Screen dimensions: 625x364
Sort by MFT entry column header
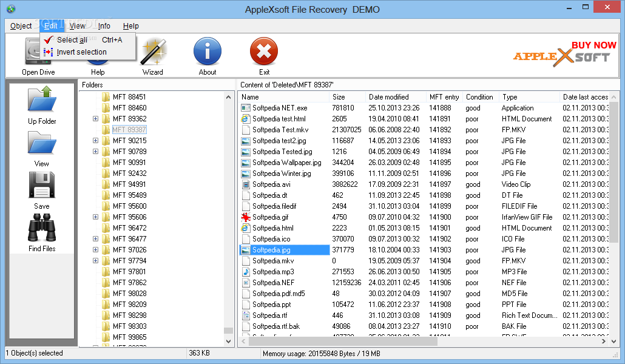[444, 97]
